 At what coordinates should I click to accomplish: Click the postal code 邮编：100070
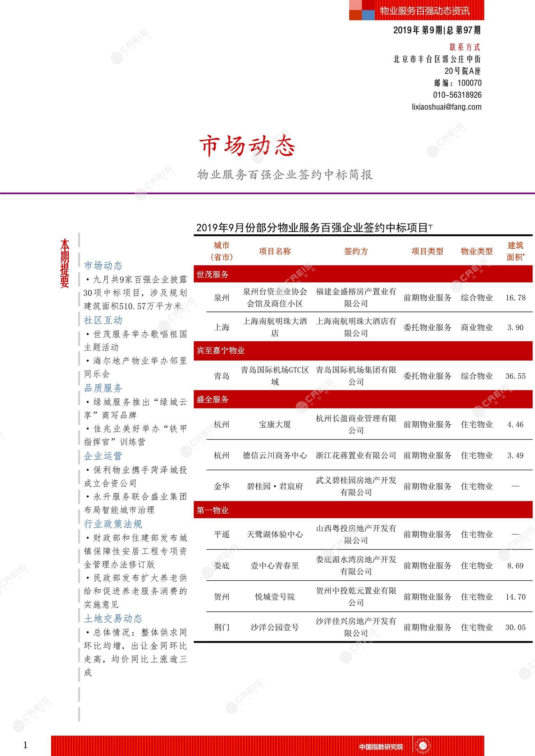[458, 83]
